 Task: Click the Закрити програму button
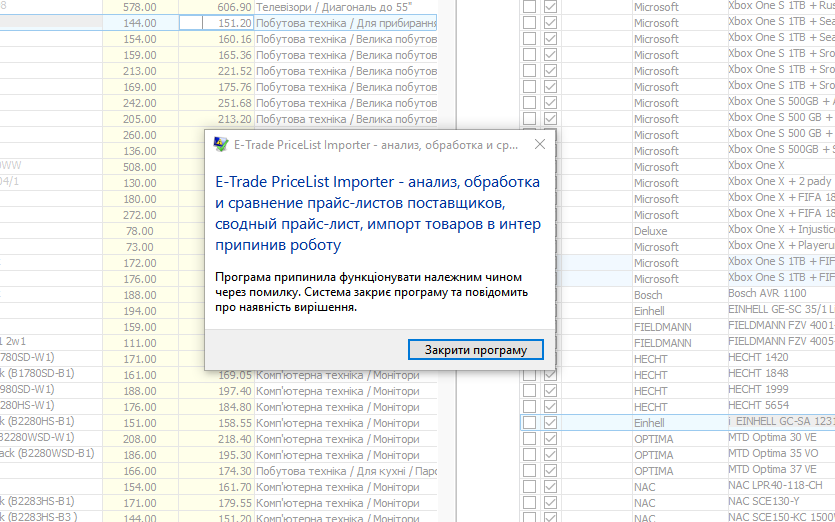point(476,350)
